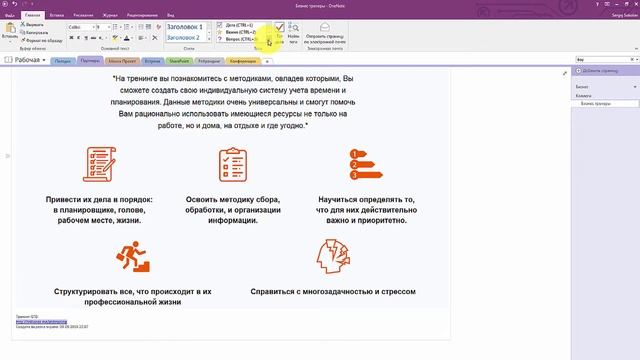
Task: Click the paragraph alignment icon
Action: pos(140,38)
